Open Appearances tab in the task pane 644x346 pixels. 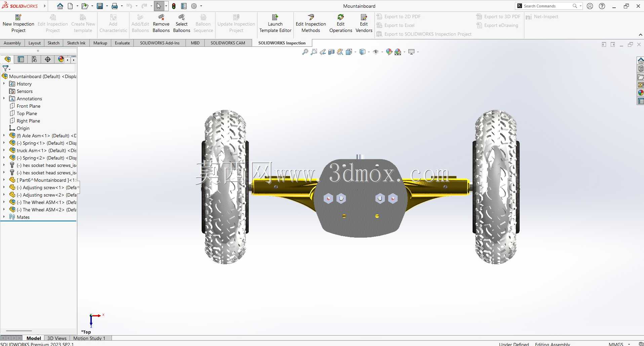[641, 93]
